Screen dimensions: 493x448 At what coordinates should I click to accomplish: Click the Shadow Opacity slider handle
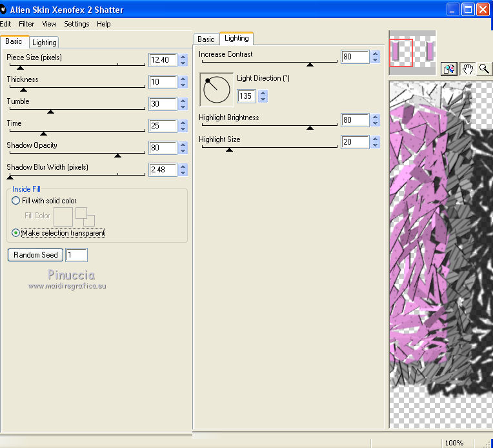117,156
